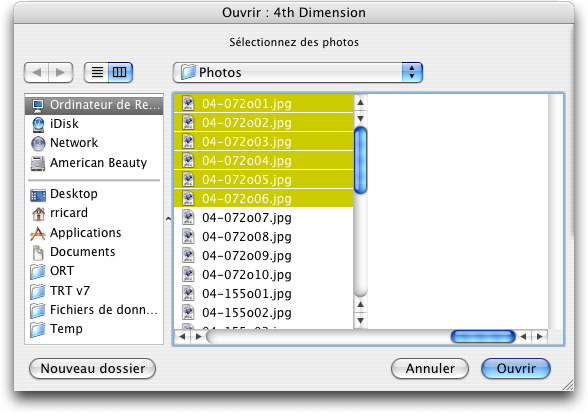Click the JPEG icon of 04-072o09.jpg
Image resolution: width=588 pixels, height=414 pixels.
188,256
